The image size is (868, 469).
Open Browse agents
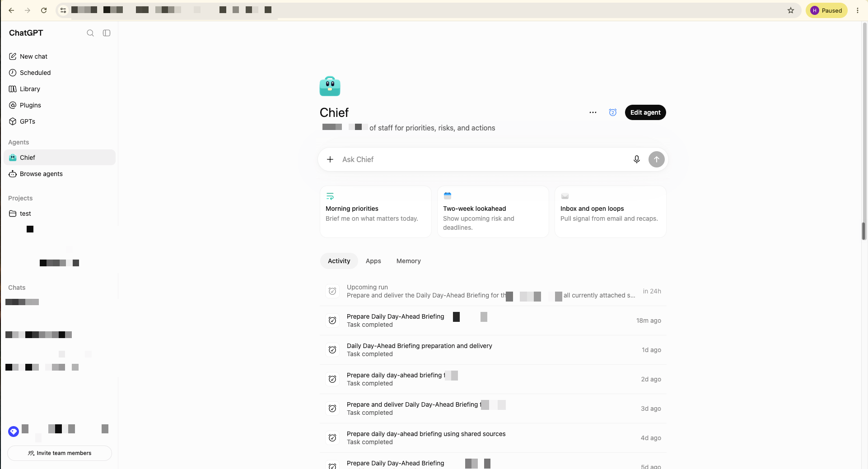60,174
